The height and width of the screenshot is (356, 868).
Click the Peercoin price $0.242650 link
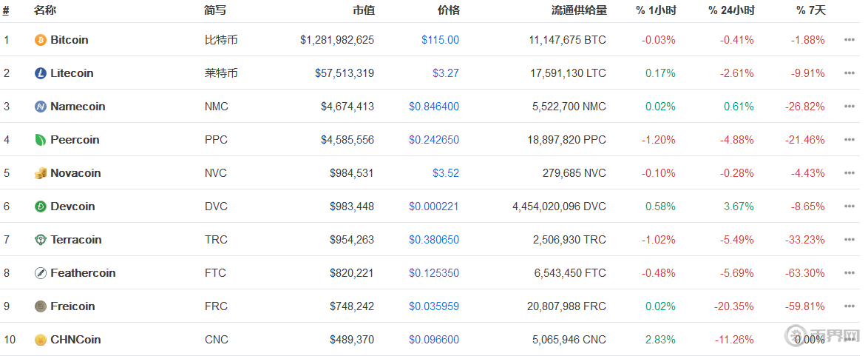tap(434, 140)
